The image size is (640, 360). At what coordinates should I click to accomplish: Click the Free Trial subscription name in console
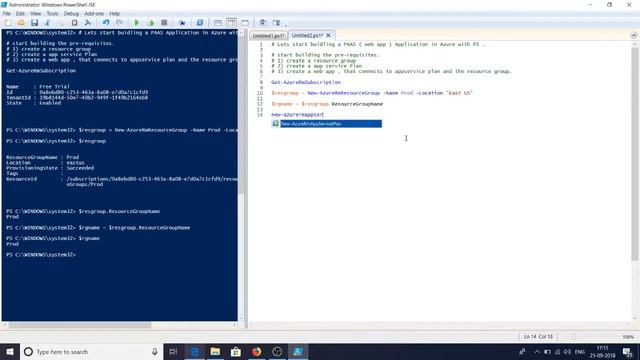(x=54, y=87)
